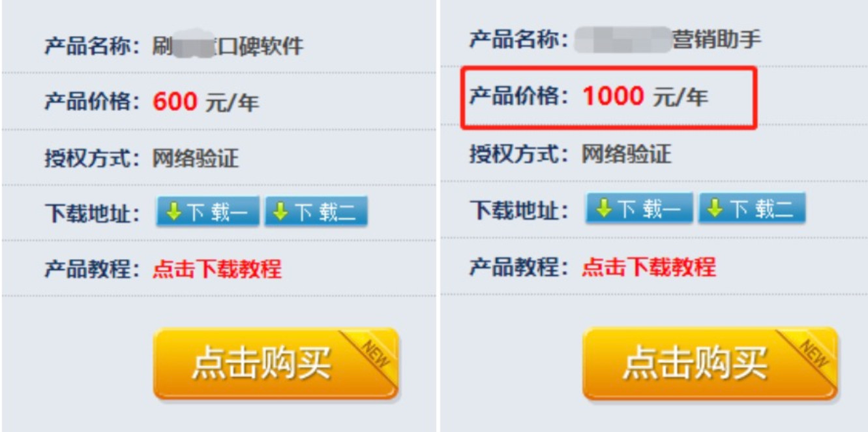Click the 口碑软件 product name text

point(228,46)
